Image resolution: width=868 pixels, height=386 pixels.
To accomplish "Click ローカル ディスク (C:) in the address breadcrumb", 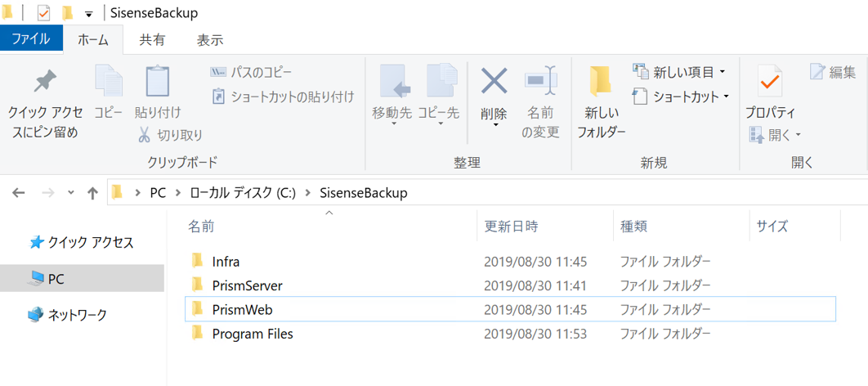I will tap(243, 193).
